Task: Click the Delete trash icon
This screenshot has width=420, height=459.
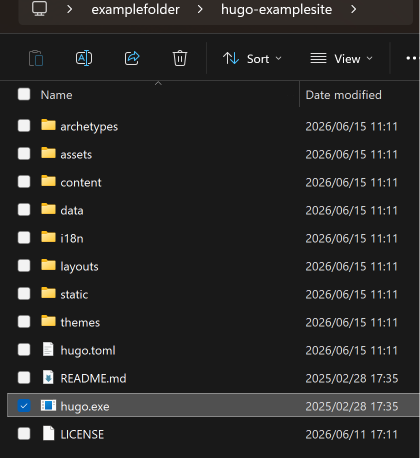Action: pyautogui.click(x=180, y=58)
